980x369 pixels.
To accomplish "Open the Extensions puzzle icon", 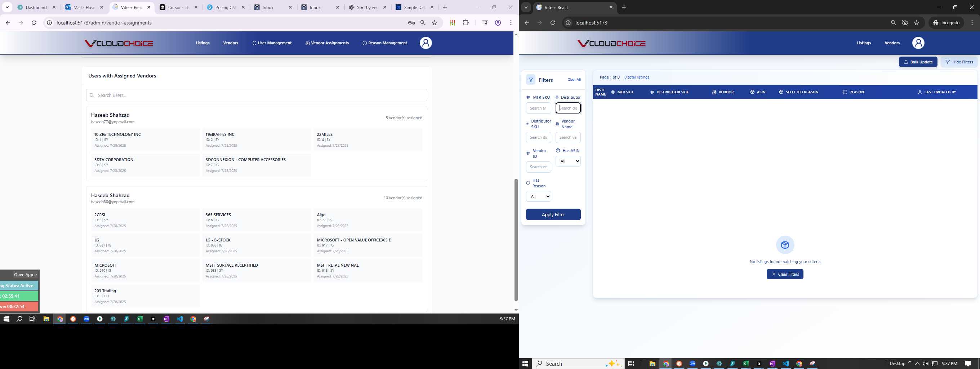I will [x=465, y=23].
